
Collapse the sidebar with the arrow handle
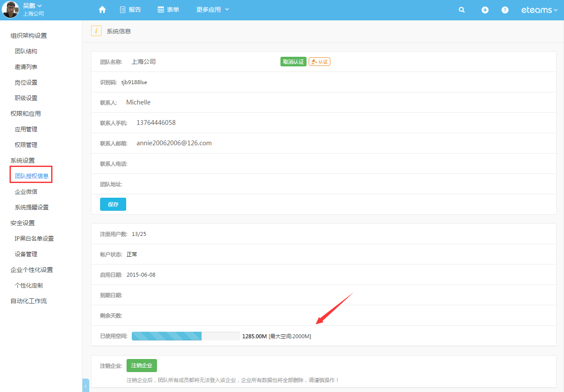85,385
